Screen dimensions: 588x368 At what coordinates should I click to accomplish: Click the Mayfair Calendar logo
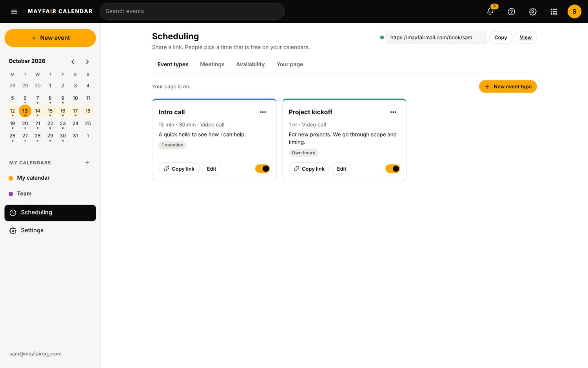point(60,11)
